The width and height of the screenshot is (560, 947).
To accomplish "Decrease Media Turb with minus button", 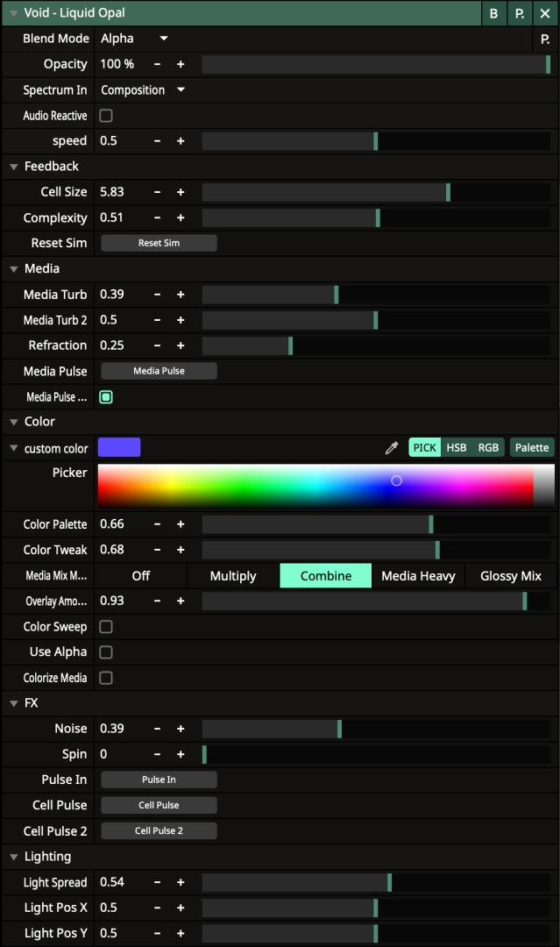I will (158, 294).
